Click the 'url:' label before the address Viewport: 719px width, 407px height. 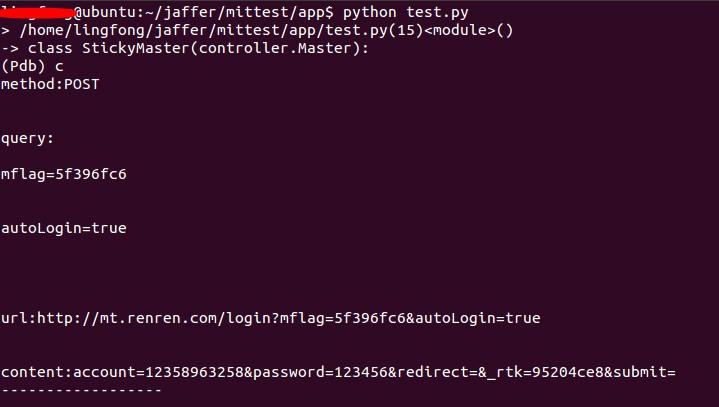[17, 318]
